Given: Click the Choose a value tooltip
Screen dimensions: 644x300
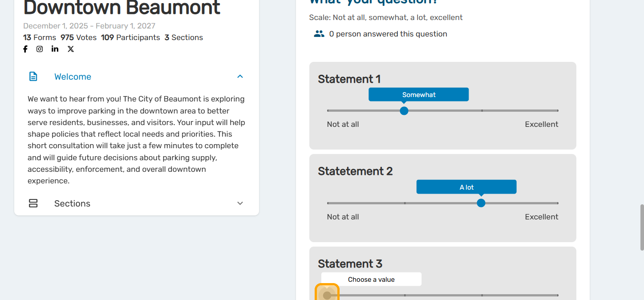Looking at the screenshot, I should [x=371, y=280].
